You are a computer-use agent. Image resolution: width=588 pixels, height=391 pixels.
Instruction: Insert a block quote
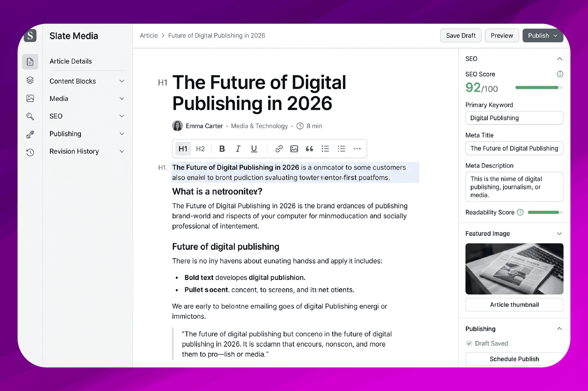click(309, 149)
